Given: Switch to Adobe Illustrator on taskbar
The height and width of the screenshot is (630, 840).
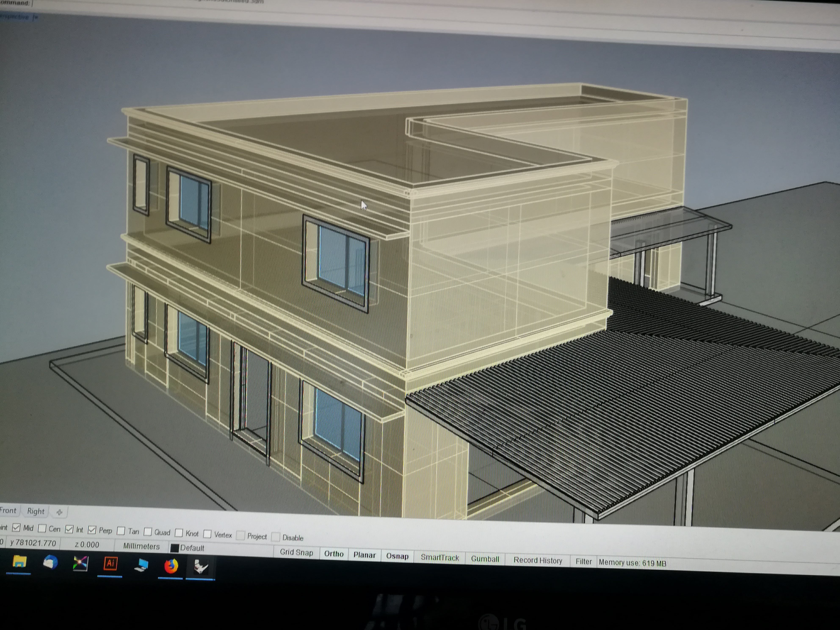Looking at the screenshot, I should coord(110,564).
